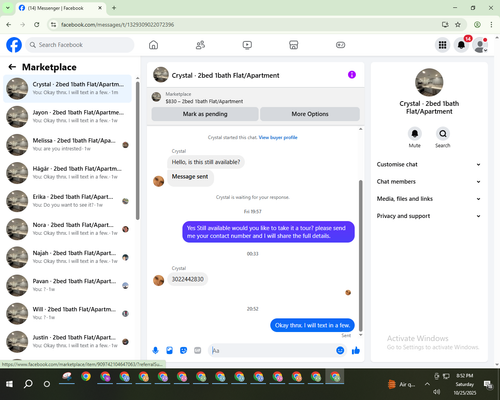This screenshot has width=500, height=400.
Task: Select Hägár conversation in list
Action: (67, 173)
